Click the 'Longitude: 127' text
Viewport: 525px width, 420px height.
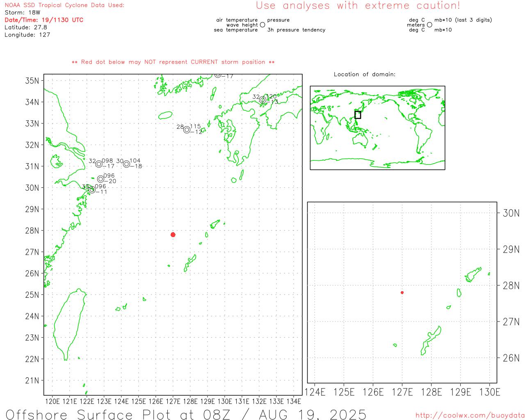[x=27, y=35]
